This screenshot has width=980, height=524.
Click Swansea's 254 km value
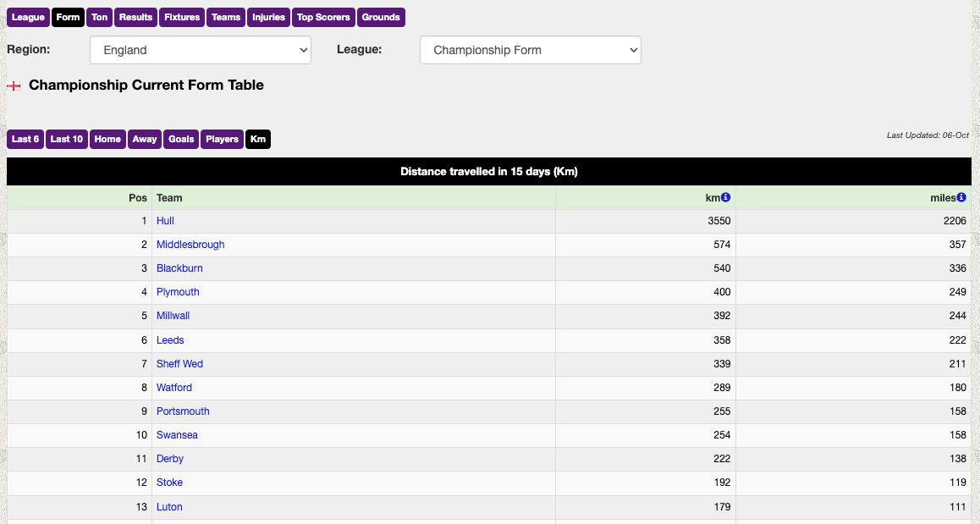click(x=722, y=435)
